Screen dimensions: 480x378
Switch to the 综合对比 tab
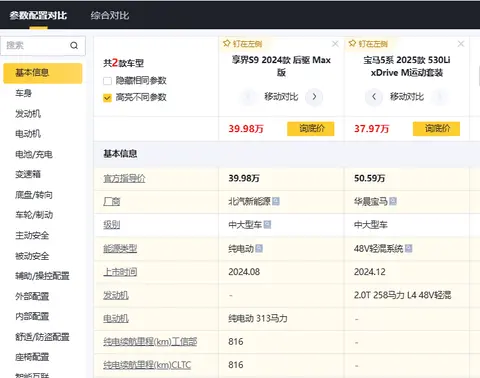point(110,15)
